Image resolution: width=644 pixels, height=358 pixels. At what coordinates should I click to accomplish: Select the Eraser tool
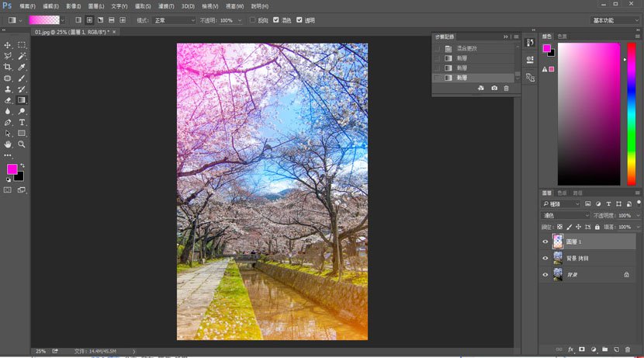pyautogui.click(x=8, y=100)
